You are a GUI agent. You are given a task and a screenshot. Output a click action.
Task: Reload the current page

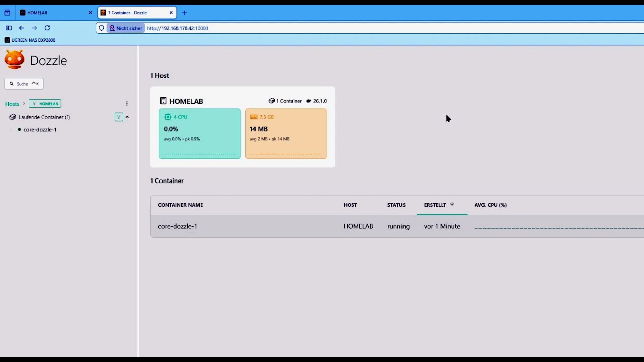click(x=47, y=28)
